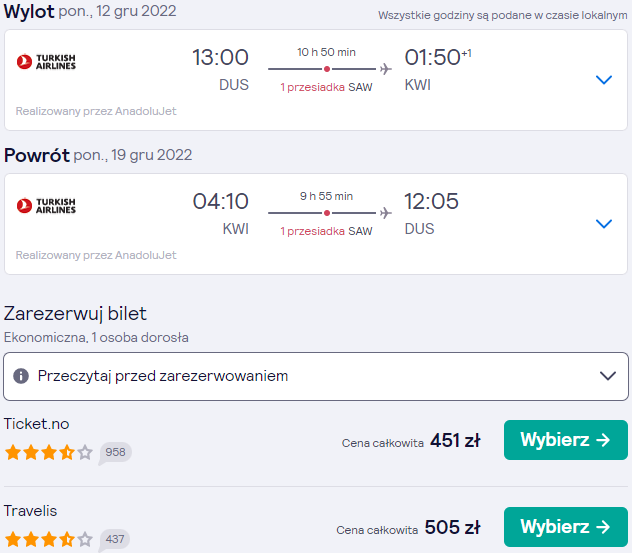Screen dimensions: 632x553
Task: Click Travelis star rating
Action: pos(49,539)
